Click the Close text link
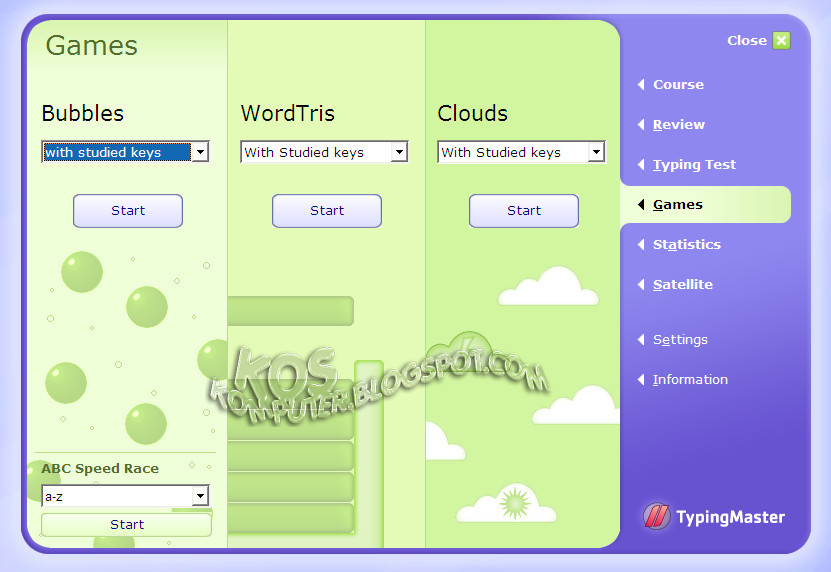Image resolution: width=831 pixels, height=572 pixels. click(747, 40)
